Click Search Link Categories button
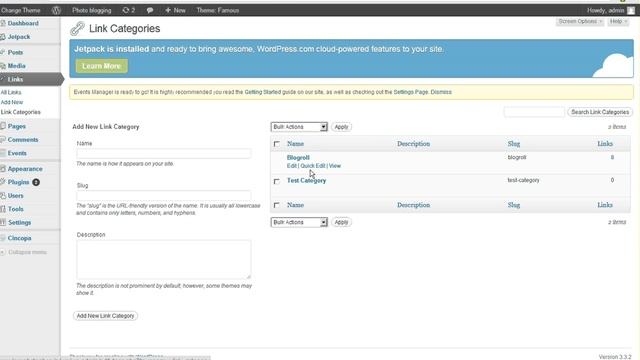Image resolution: width=640 pixels, height=360 pixels. click(x=600, y=112)
